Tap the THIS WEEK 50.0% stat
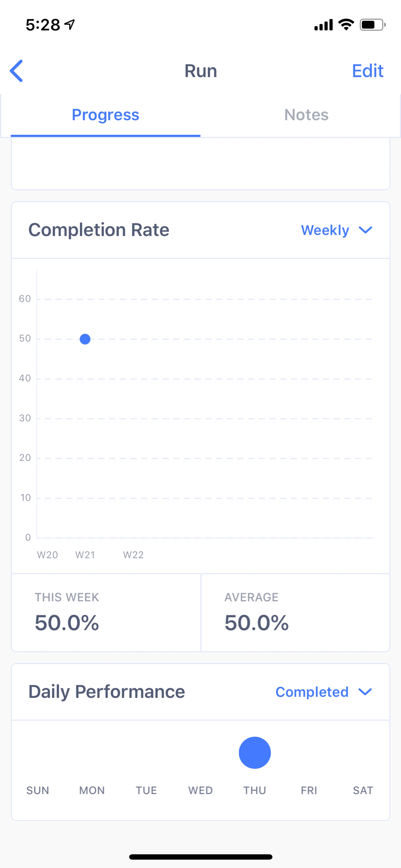Viewport: 401px width, 868px height. [x=67, y=613]
